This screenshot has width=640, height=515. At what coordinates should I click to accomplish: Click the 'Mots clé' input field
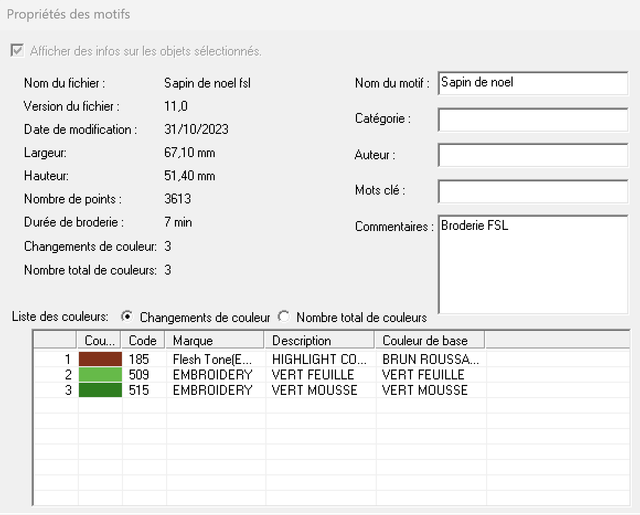pyautogui.click(x=531, y=191)
